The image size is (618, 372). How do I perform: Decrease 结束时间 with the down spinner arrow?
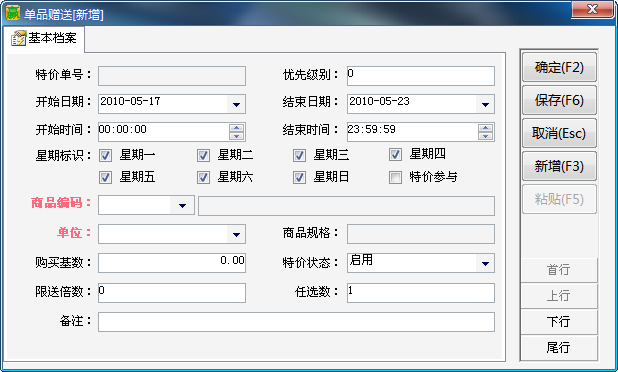click(x=485, y=136)
